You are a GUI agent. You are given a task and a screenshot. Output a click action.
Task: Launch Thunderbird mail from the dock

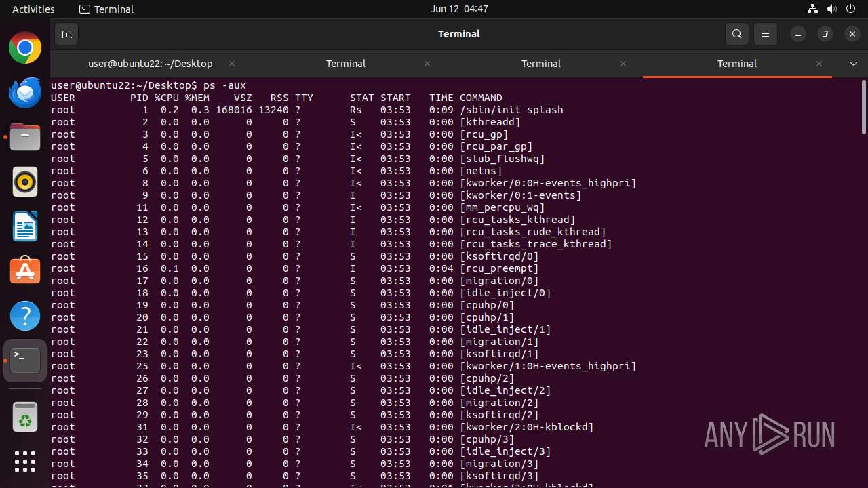click(25, 93)
